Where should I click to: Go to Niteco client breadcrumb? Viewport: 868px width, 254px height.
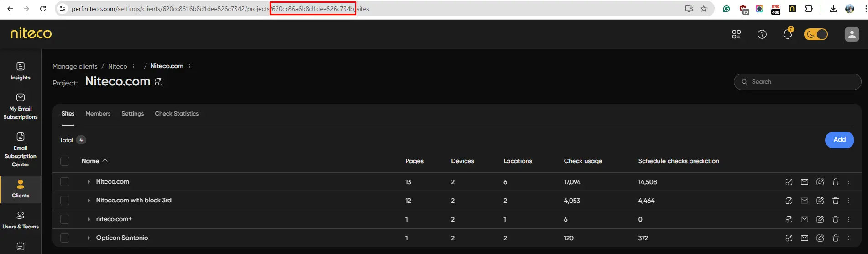coord(118,66)
